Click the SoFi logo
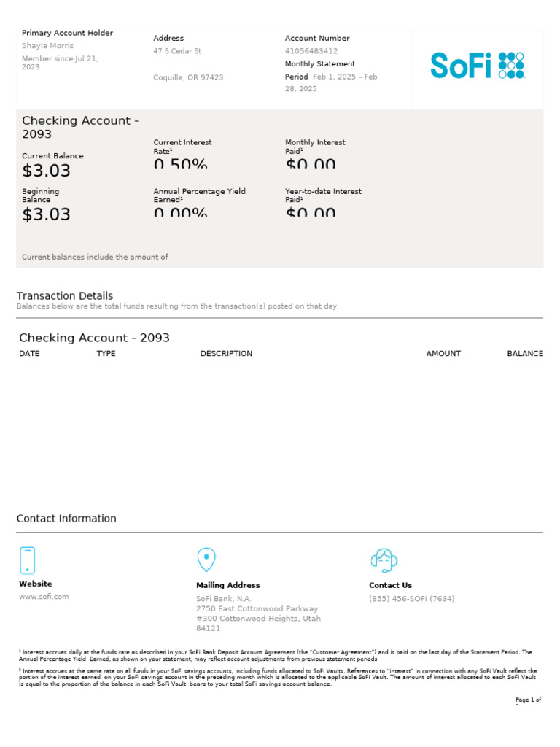This screenshot has width=560, height=747. 477,66
